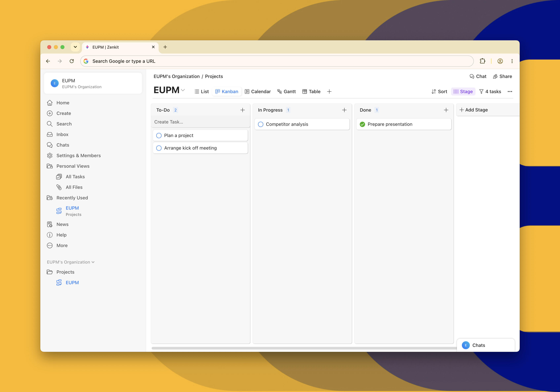Focus the browser address bar

(277, 61)
